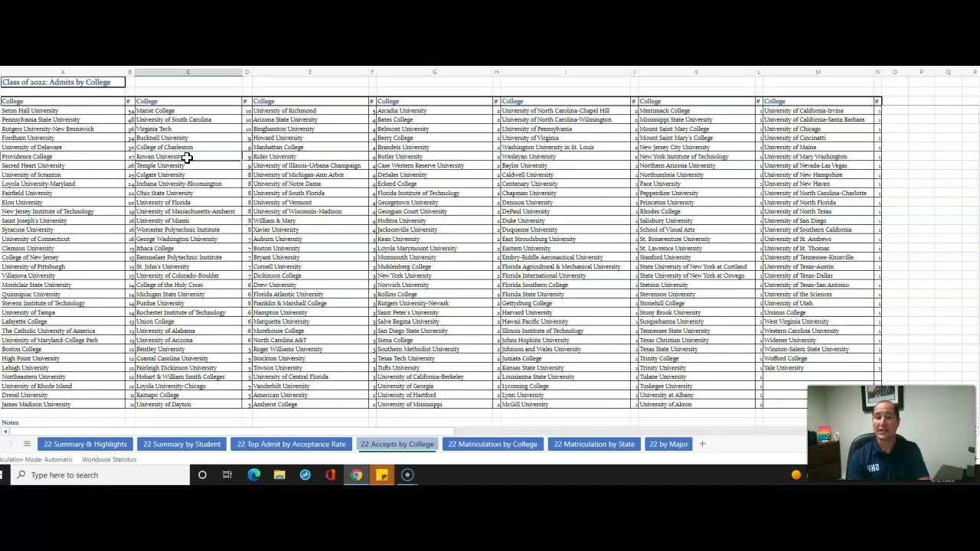Select Yale University cell
980x551 pixels.
pos(818,368)
